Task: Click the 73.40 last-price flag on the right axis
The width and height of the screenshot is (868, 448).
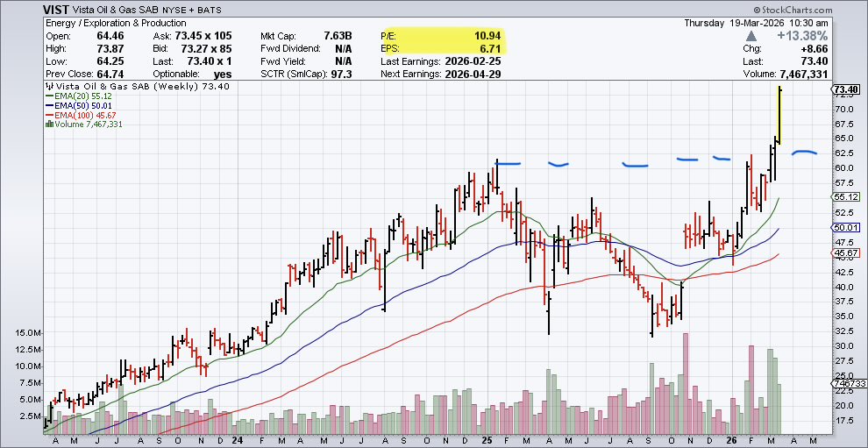Action: (x=845, y=89)
